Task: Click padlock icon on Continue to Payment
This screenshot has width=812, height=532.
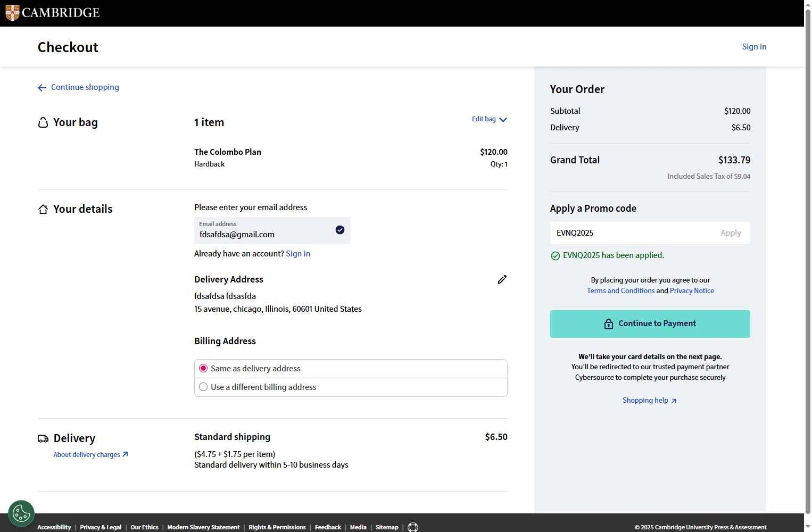Action: coord(609,324)
